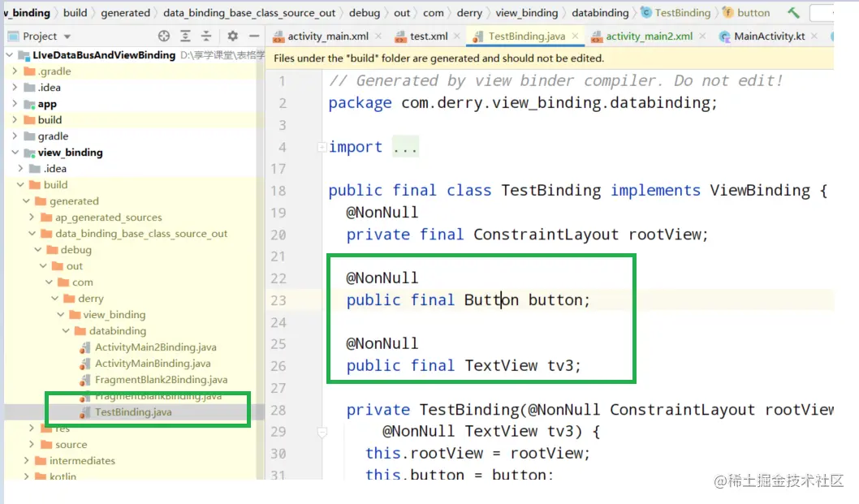Collapse the databinding folder
Viewport: 859px width, 504px height.
pos(67,331)
